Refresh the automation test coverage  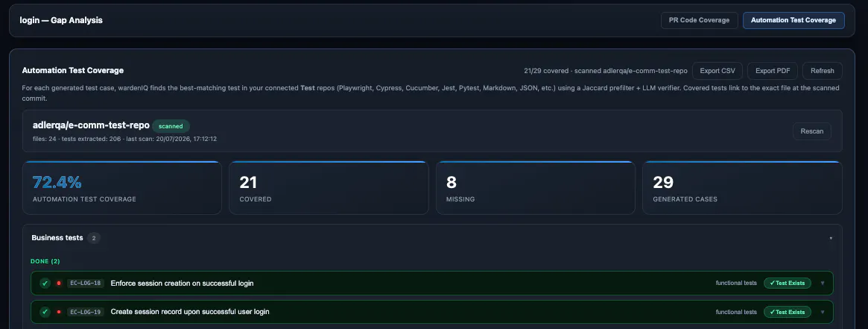(x=822, y=71)
